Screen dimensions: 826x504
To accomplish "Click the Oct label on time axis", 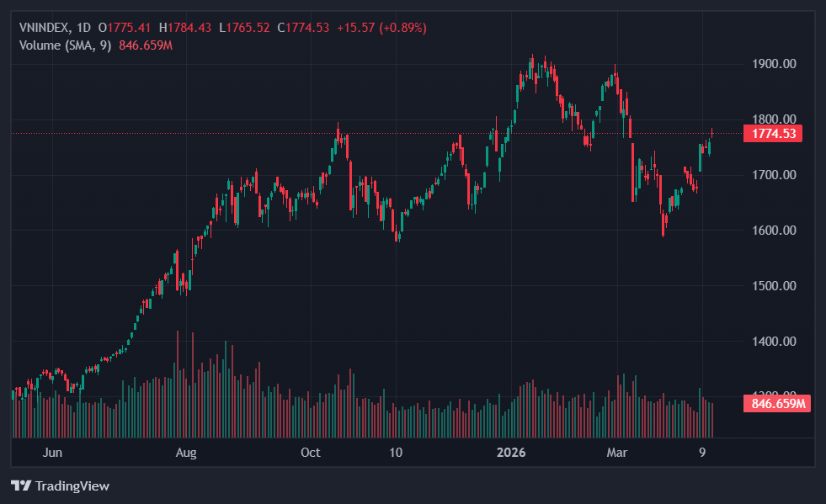I will pos(311,453).
